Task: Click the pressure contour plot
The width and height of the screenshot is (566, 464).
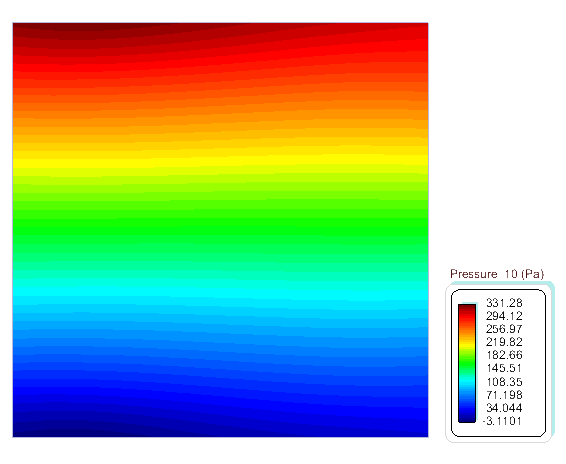Action: pyautogui.click(x=221, y=230)
